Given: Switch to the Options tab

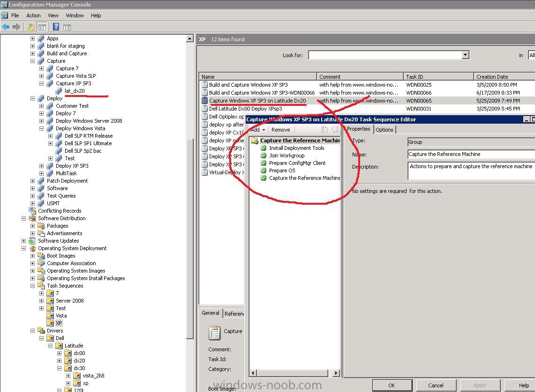Looking at the screenshot, I should (384, 130).
